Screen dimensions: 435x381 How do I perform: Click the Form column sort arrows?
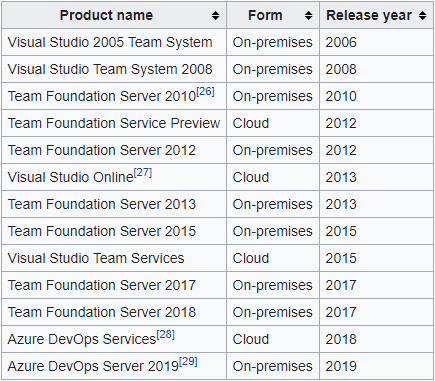coord(309,15)
